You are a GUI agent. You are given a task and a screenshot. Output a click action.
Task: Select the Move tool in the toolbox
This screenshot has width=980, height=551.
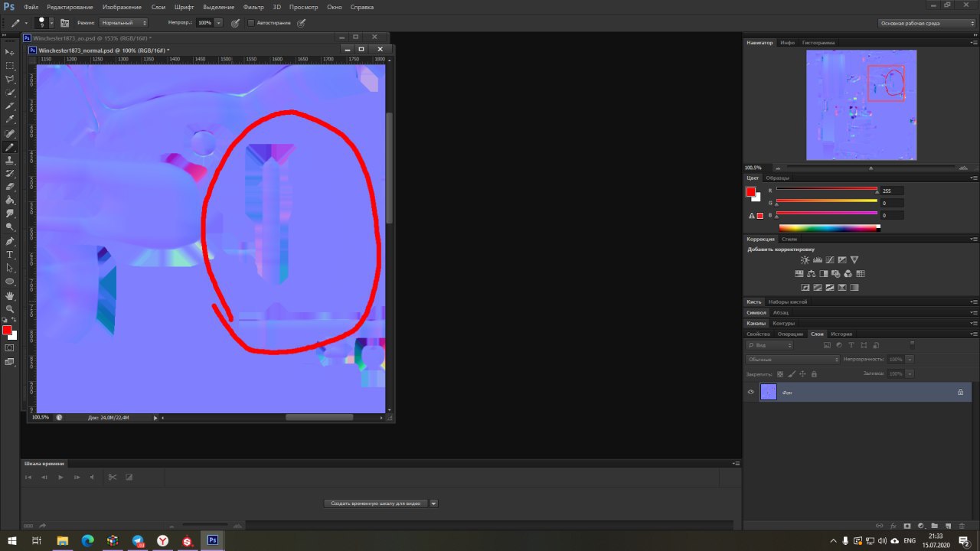point(10,51)
